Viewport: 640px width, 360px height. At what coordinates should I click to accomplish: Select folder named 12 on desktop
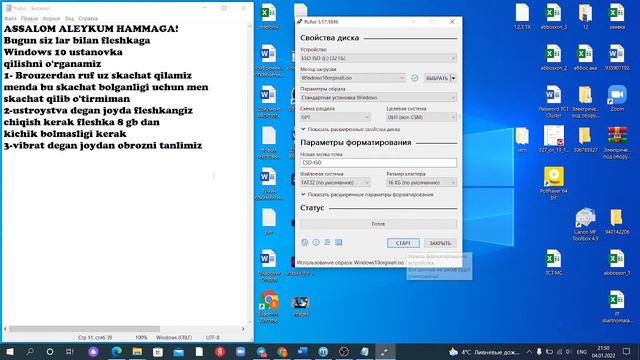tap(585, 17)
